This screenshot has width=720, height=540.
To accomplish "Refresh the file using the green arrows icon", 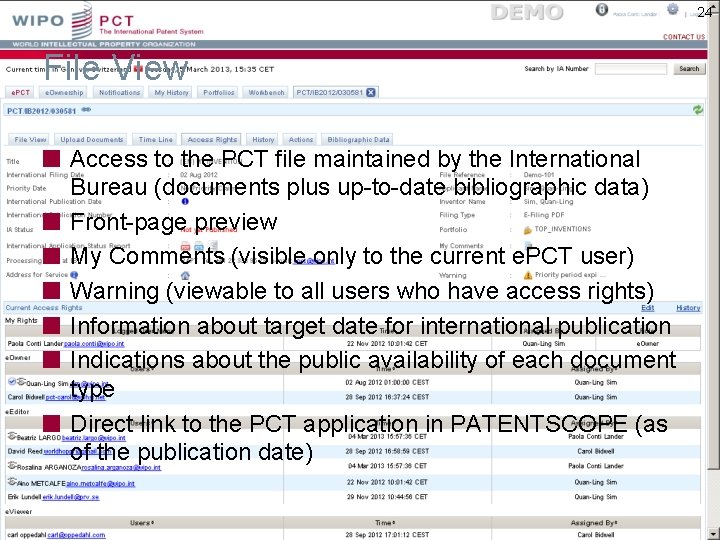I will (x=698, y=110).
